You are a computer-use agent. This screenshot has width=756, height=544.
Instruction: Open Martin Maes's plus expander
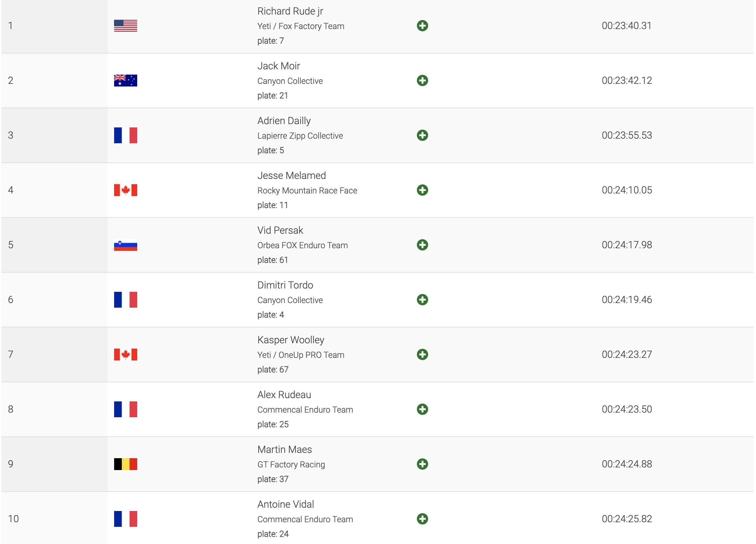click(x=422, y=464)
